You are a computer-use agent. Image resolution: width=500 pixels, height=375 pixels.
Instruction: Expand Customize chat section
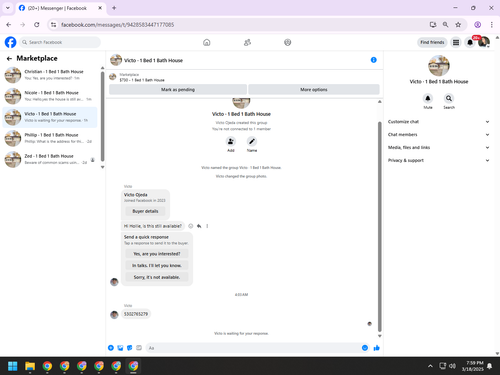(439, 122)
